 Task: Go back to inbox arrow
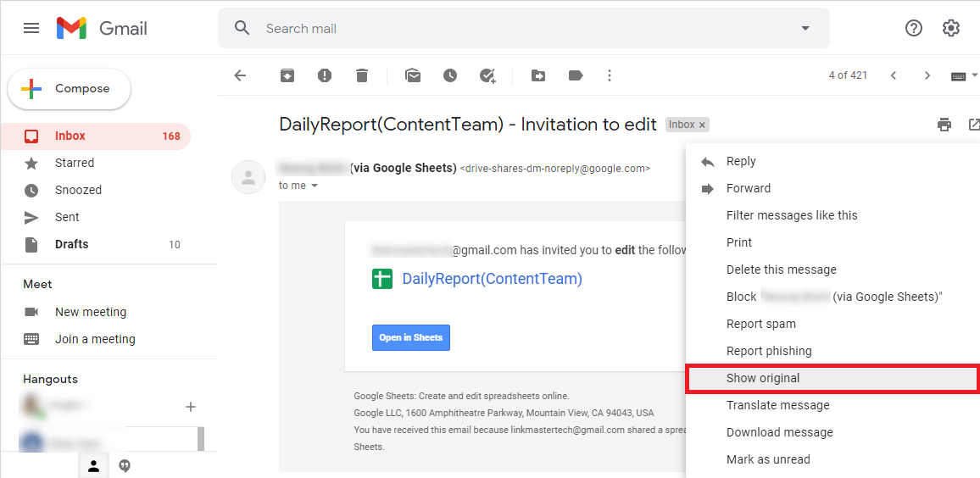(x=240, y=75)
